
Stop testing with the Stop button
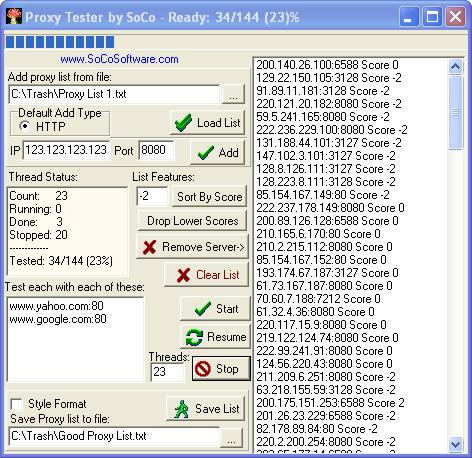(221, 368)
